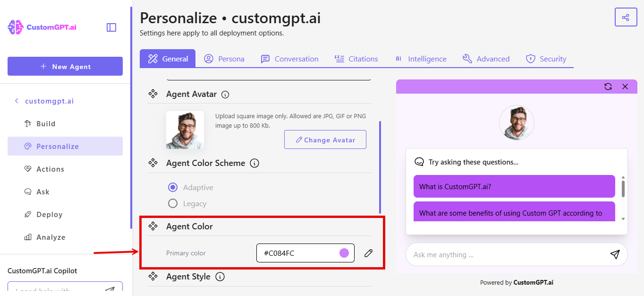Click the CustomGPT.ai brain logo
The width and height of the screenshot is (644, 296).
pyautogui.click(x=16, y=27)
